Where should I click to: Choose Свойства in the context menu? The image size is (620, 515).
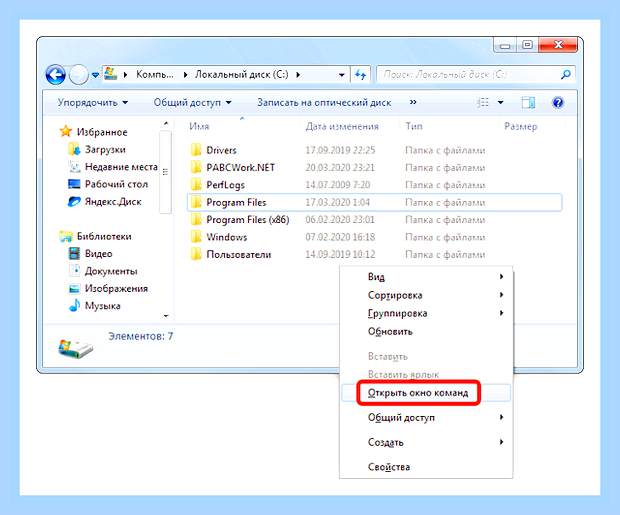(426, 467)
